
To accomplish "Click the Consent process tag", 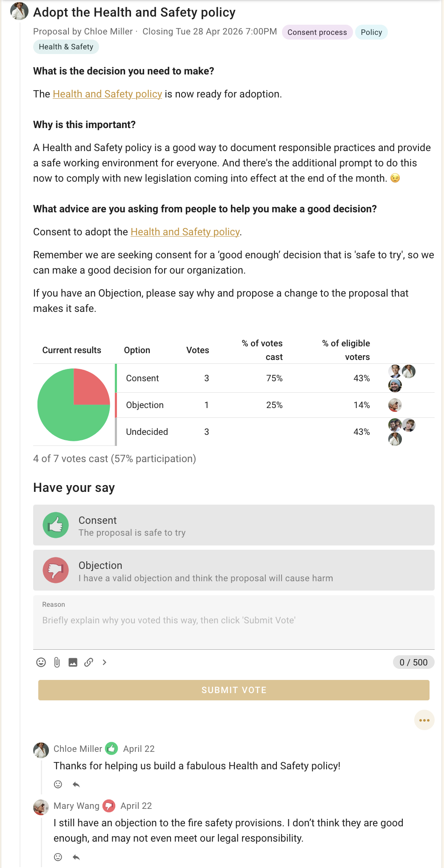I will click(317, 32).
